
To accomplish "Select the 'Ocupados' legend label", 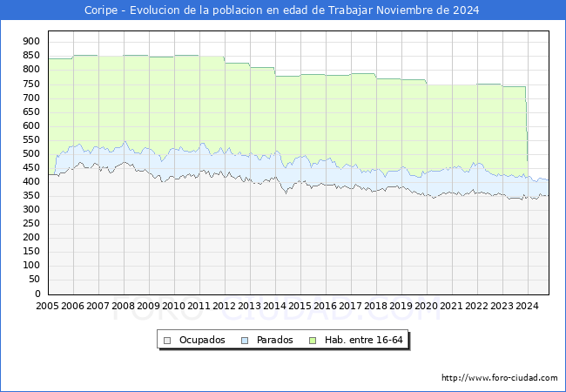I will coord(202,340).
